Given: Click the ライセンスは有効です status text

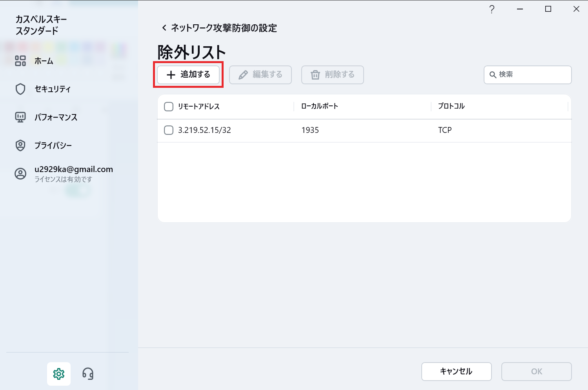Looking at the screenshot, I should click(64, 180).
